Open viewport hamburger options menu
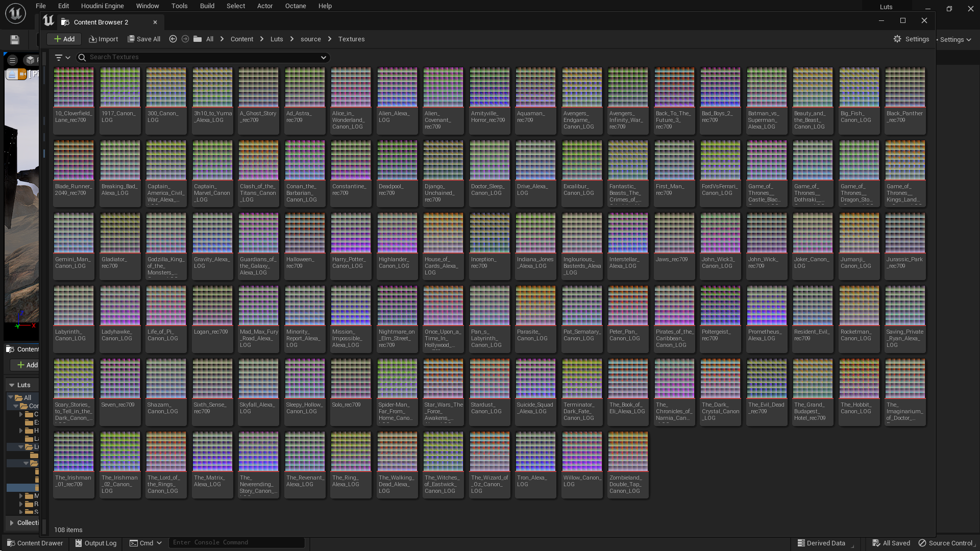 click(x=12, y=60)
